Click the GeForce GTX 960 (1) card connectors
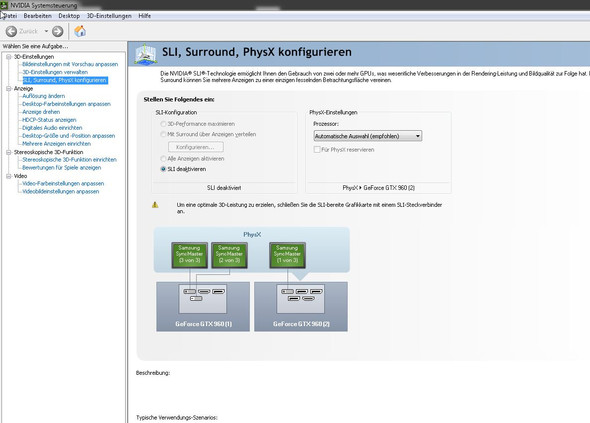590x423 pixels. pyautogui.click(x=203, y=299)
